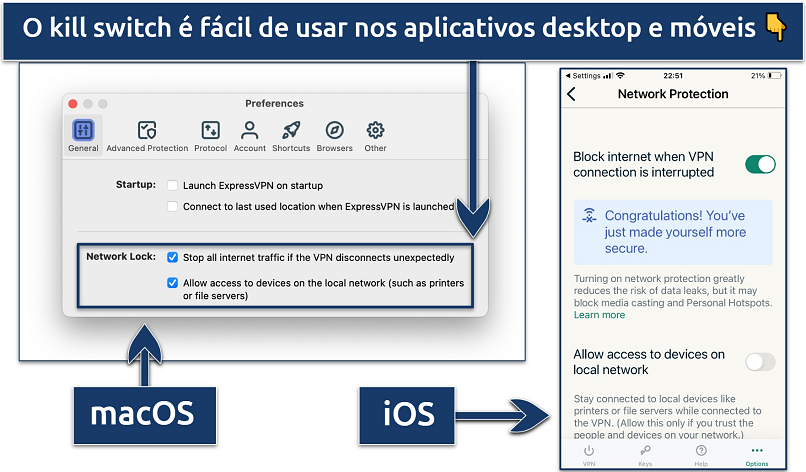Open the Keys tab in bottom bar
The width and height of the screenshot is (806, 472).
click(x=645, y=455)
